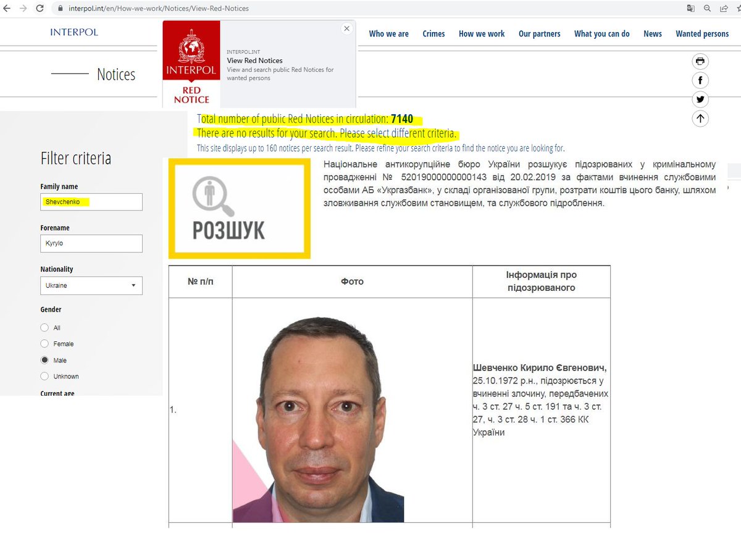Image resolution: width=741 pixels, height=560 pixels.
Task: Click the translate page icon in the address bar
Action: [x=691, y=9]
